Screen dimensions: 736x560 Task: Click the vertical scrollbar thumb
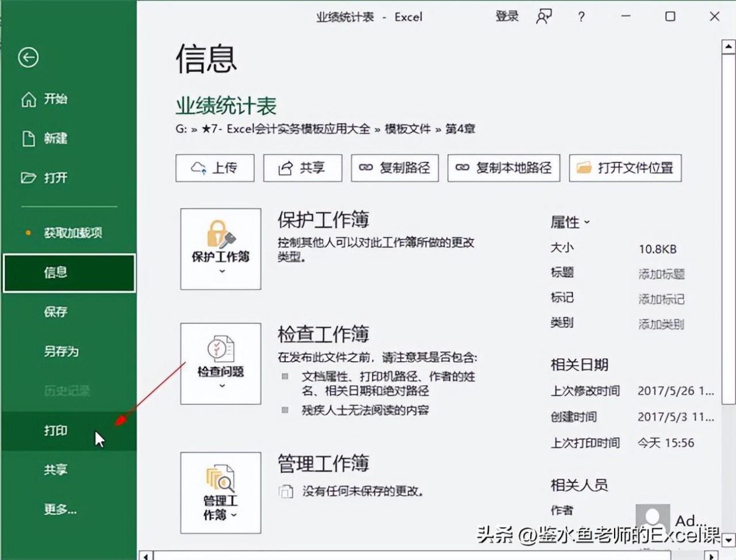pos(728,229)
